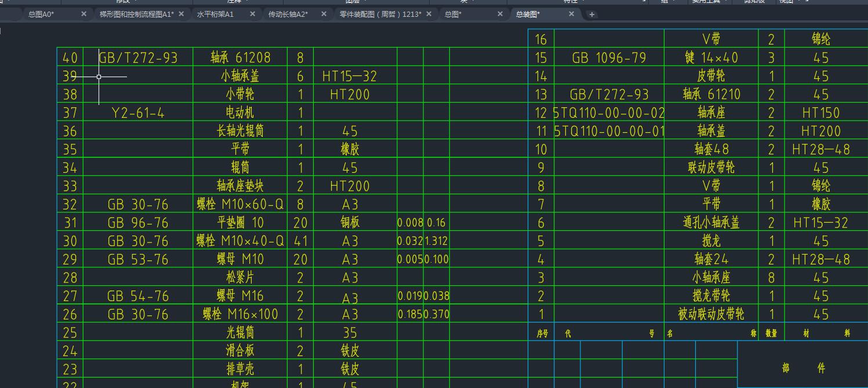Switch to the 总图* tab

[453, 14]
